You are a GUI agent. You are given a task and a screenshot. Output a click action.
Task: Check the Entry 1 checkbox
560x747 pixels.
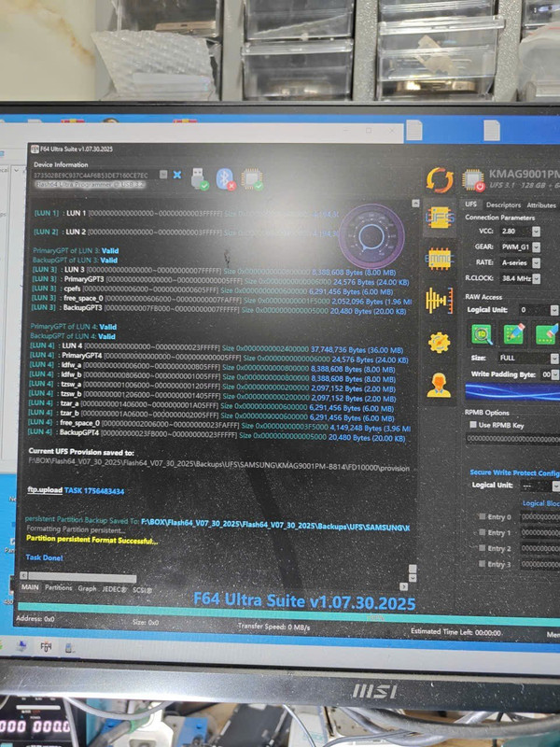point(482,532)
